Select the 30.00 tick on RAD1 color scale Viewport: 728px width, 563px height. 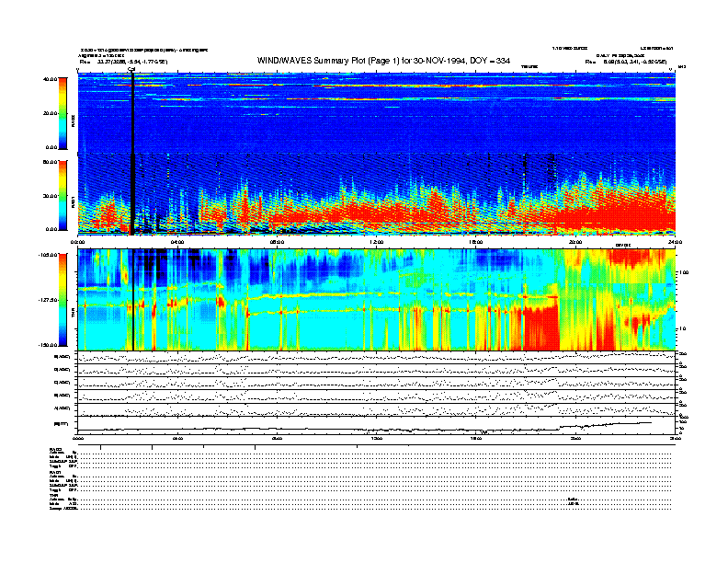(x=50, y=196)
